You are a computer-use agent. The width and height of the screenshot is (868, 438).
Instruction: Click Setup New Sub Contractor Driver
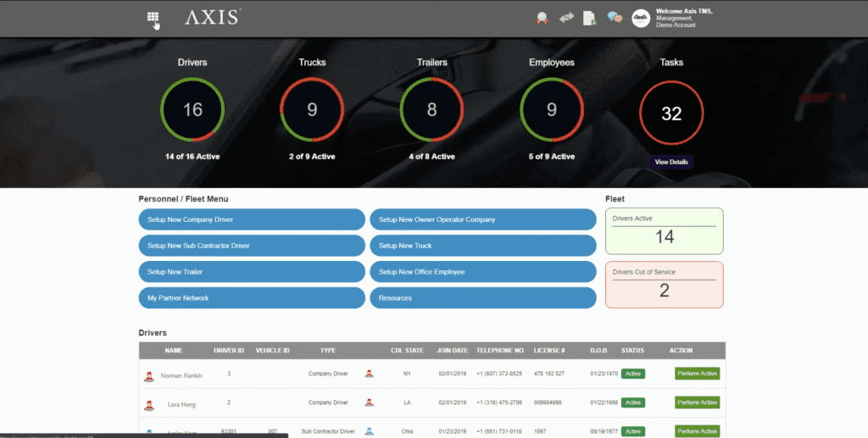tap(252, 246)
